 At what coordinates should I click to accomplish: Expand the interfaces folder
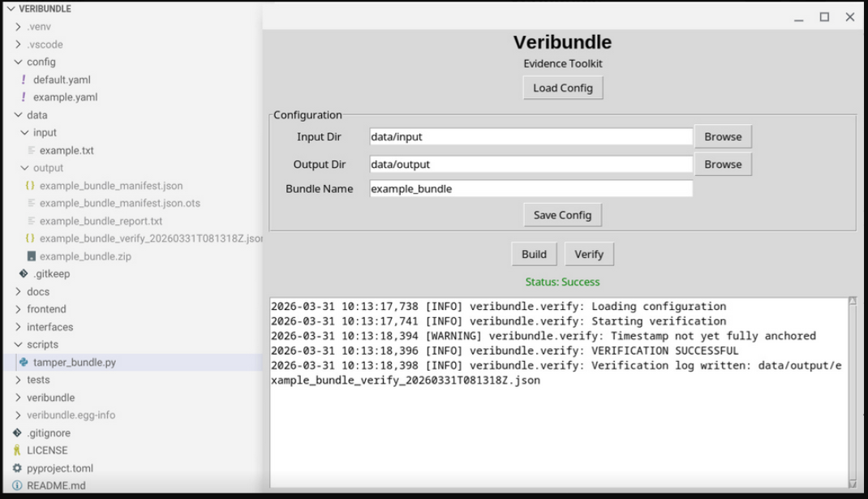(x=18, y=327)
